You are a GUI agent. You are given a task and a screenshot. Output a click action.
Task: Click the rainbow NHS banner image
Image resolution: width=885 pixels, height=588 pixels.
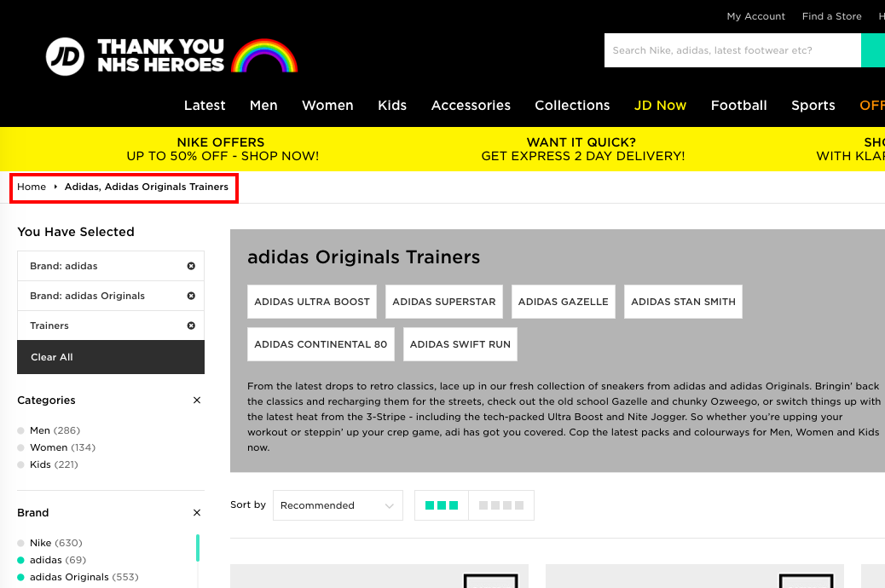click(264, 55)
